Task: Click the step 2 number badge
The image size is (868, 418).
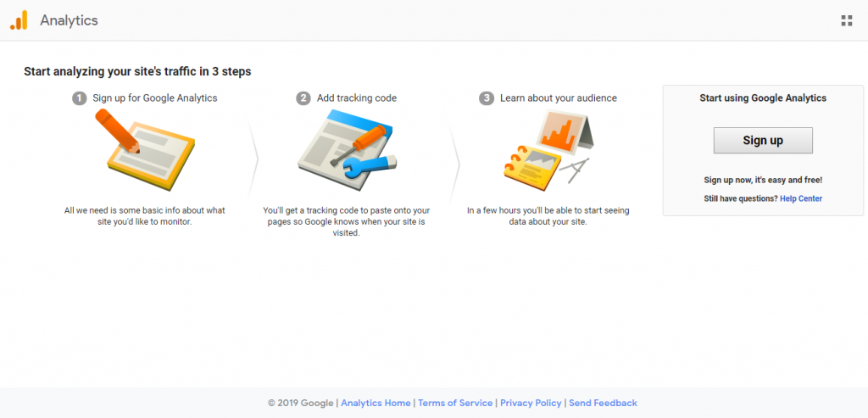Action: (303, 98)
